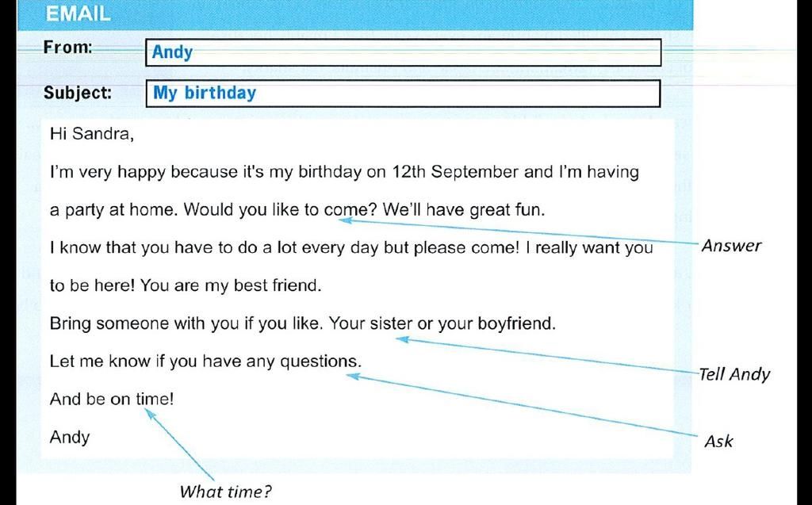The width and height of the screenshot is (812, 505).
Task: Click the Subject field containing My birthday
Action: click(x=403, y=94)
